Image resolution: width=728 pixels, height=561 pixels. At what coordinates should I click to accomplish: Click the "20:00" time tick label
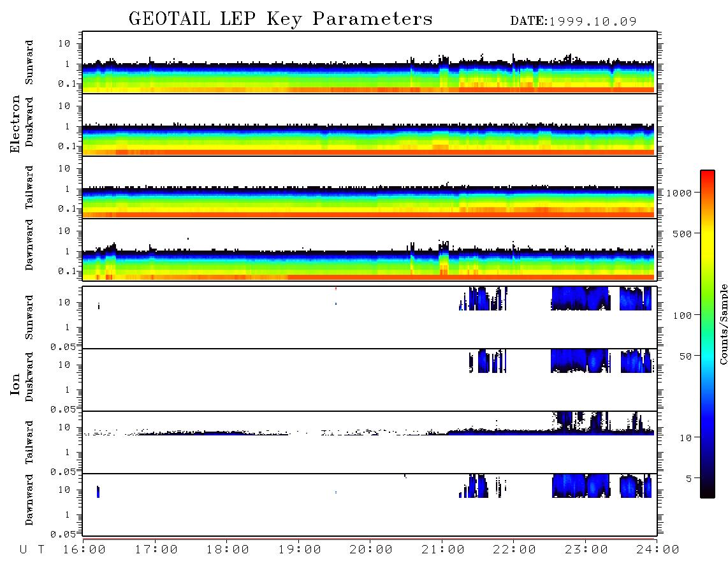tap(371, 550)
